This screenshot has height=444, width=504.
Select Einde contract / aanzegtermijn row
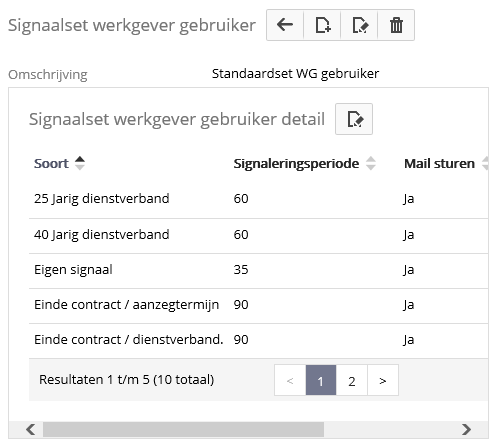tap(259, 306)
